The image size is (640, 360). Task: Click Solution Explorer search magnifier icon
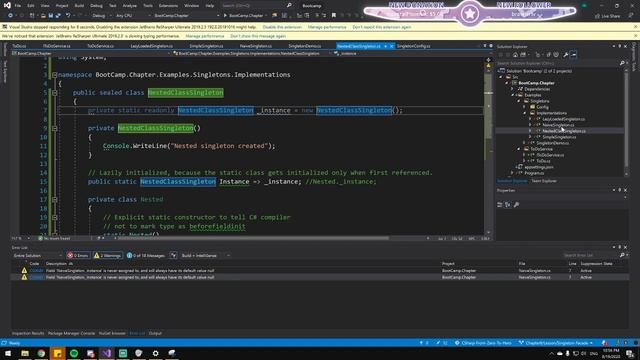622,63
